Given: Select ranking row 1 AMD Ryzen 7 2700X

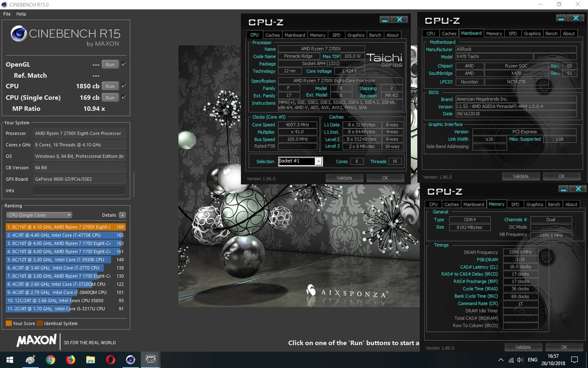Looking at the screenshot, I should coord(66,227).
